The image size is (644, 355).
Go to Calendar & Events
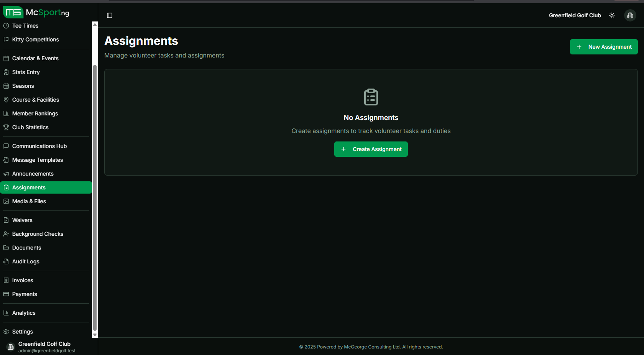tap(35, 58)
